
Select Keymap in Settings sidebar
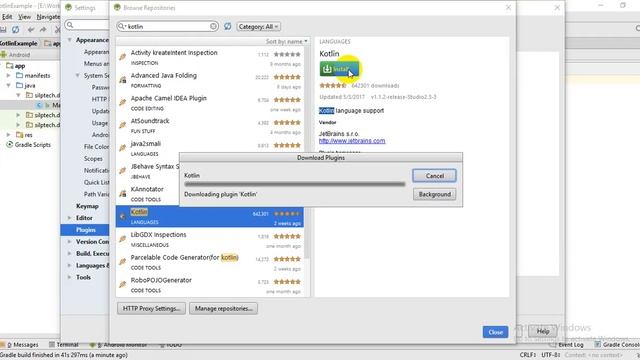(87, 206)
